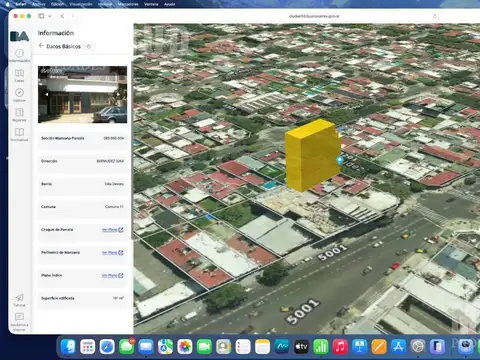Open the Ventana menu

click(151, 4)
